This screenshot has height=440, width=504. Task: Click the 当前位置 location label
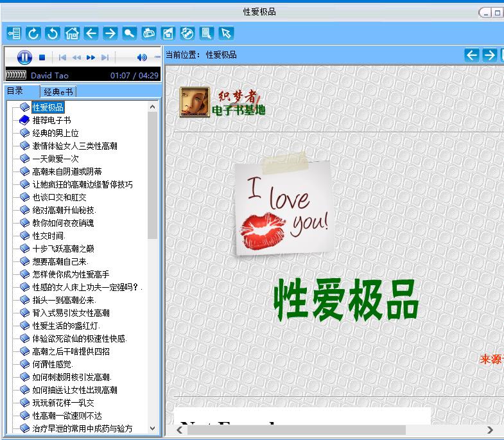[x=183, y=55]
